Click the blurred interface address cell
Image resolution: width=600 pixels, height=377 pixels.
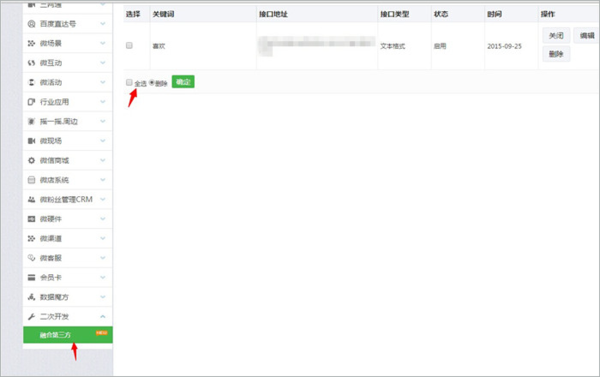(x=317, y=46)
